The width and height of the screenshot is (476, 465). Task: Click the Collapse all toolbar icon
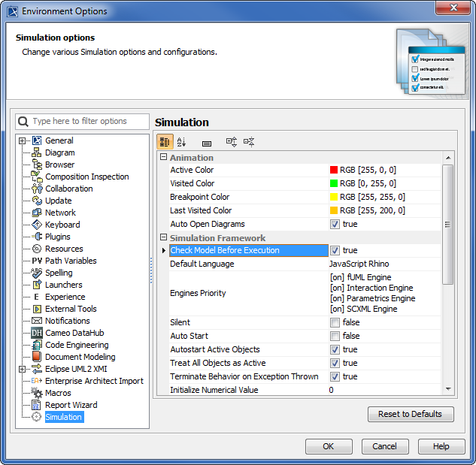click(249, 142)
